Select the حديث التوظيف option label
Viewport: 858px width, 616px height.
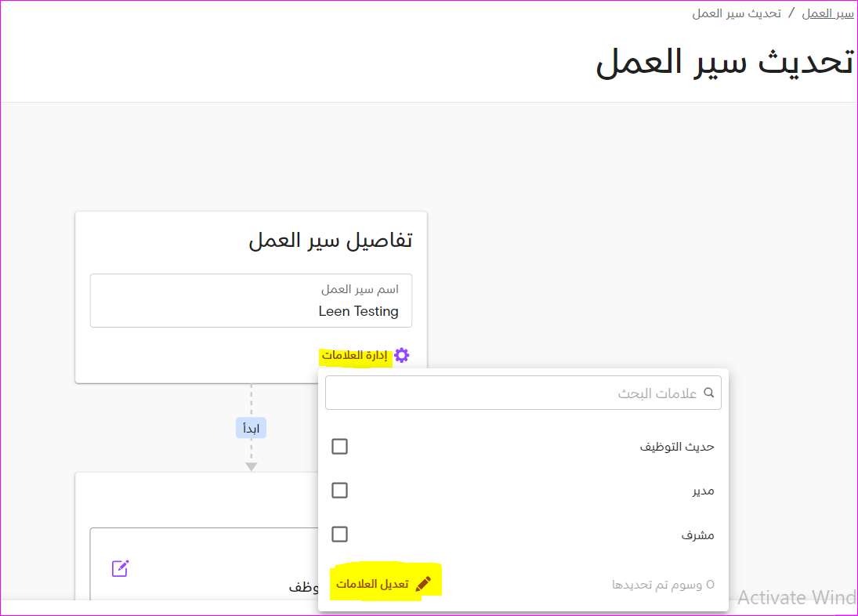pyautogui.click(x=677, y=447)
